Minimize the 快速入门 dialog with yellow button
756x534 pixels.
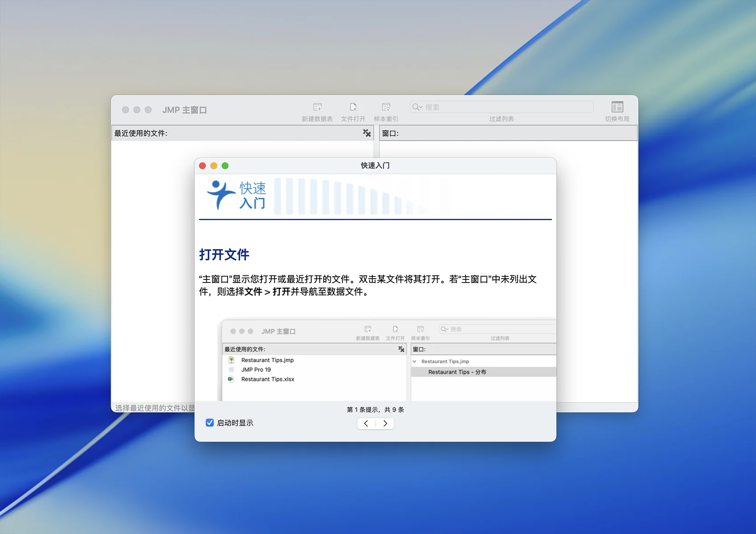point(214,166)
